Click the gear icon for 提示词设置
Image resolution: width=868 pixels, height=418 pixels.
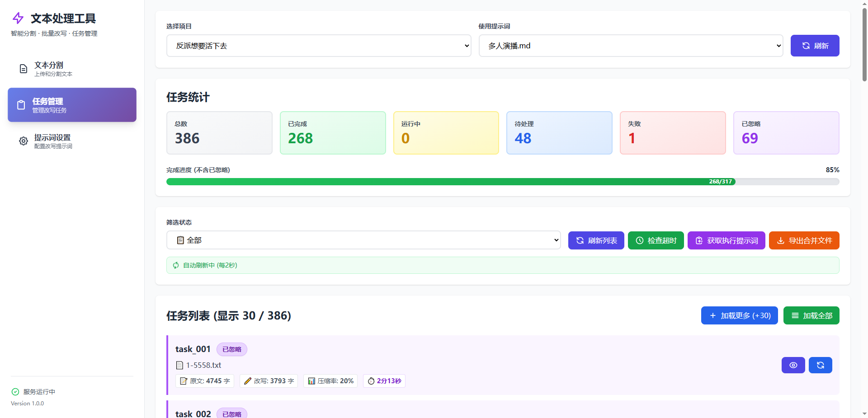point(24,141)
